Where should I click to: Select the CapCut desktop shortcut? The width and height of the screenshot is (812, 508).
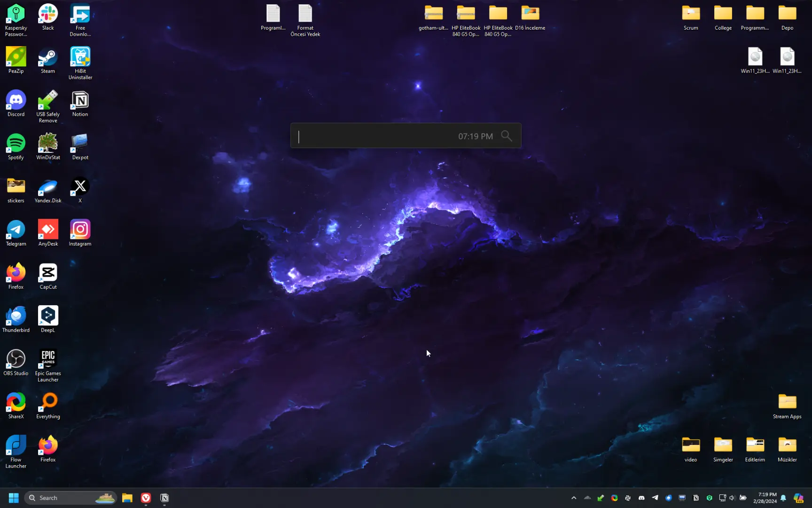point(48,277)
